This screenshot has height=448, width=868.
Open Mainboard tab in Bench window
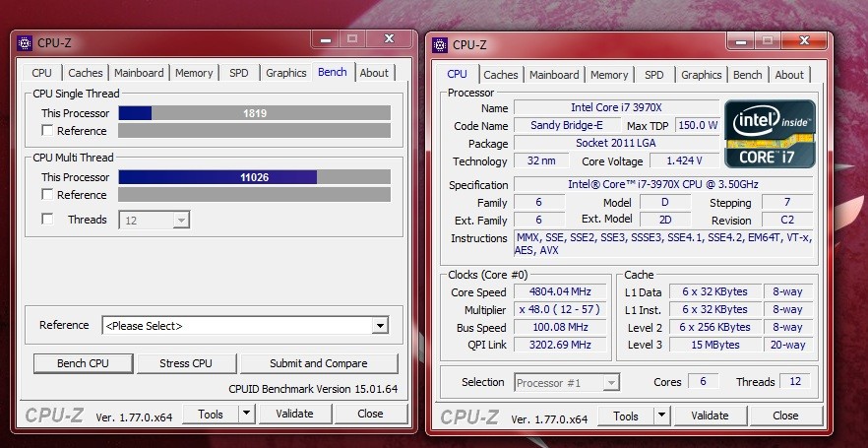pos(139,73)
